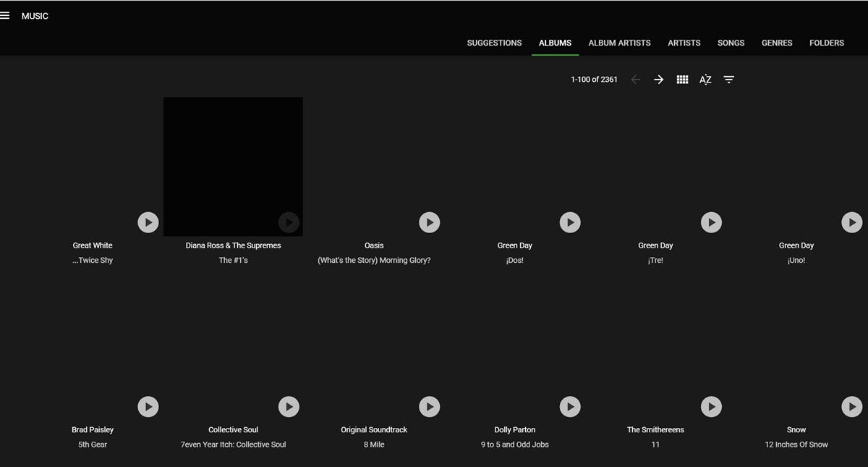
Task: Open the black Diana Ross album cover
Action: pyautogui.click(x=233, y=167)
